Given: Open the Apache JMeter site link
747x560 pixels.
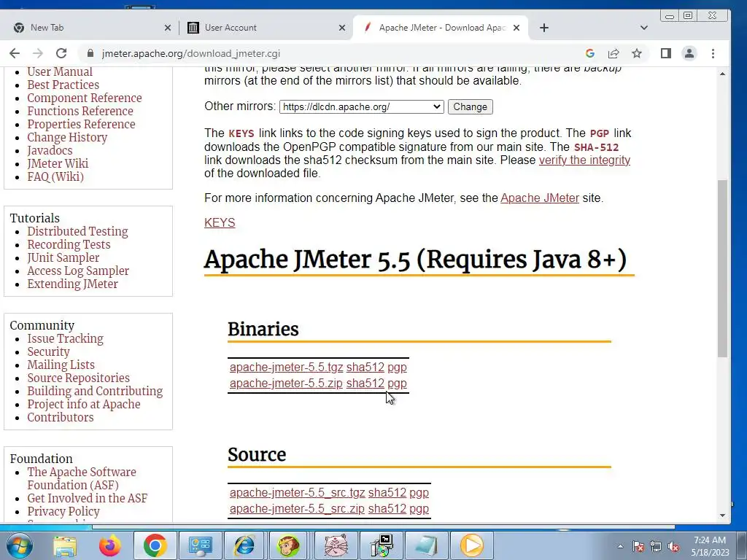Looking at the screenshot, I should coord(540,198).
